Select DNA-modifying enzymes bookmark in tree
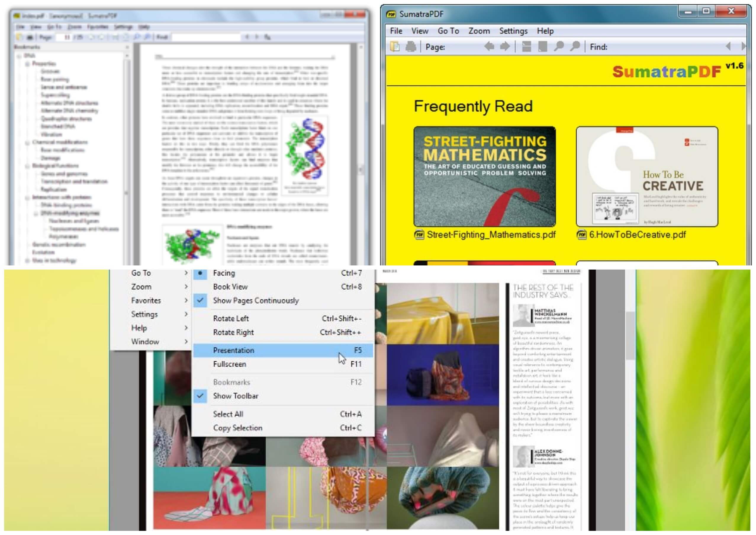This screenshot has width=756, height=535. [x=70, y=213]
